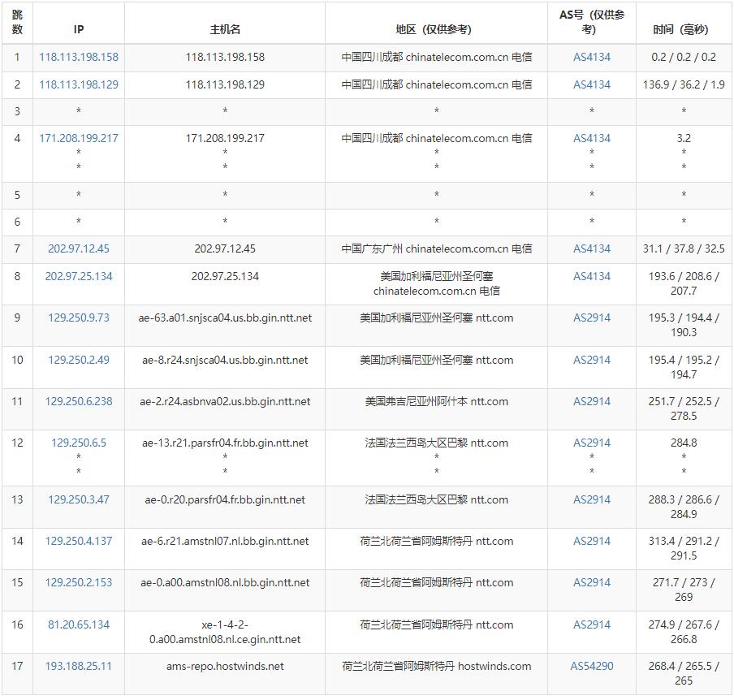Click AS2914 link in hop 11 row
The image size is (734, 700).
592,401
